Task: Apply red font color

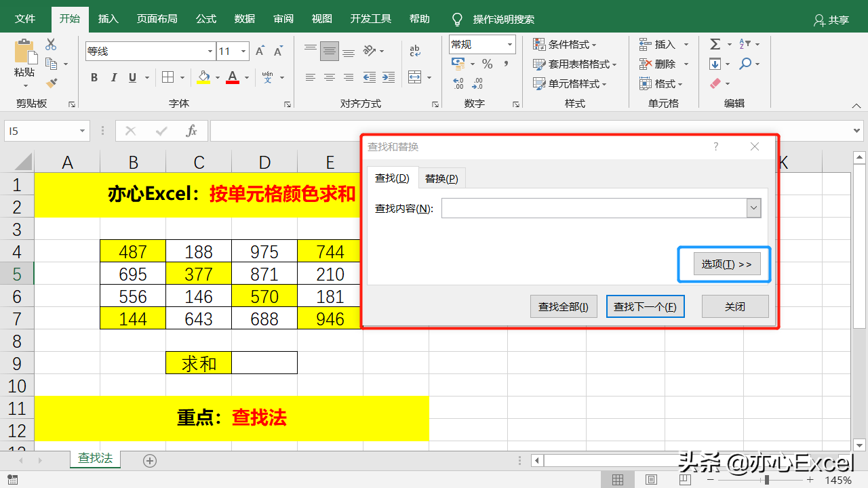Action: pos(233,77)
